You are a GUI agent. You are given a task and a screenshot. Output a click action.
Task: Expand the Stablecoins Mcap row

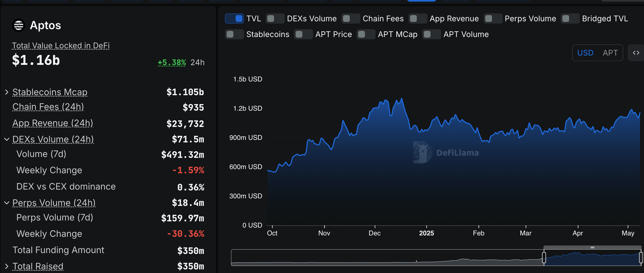[7, 92]
